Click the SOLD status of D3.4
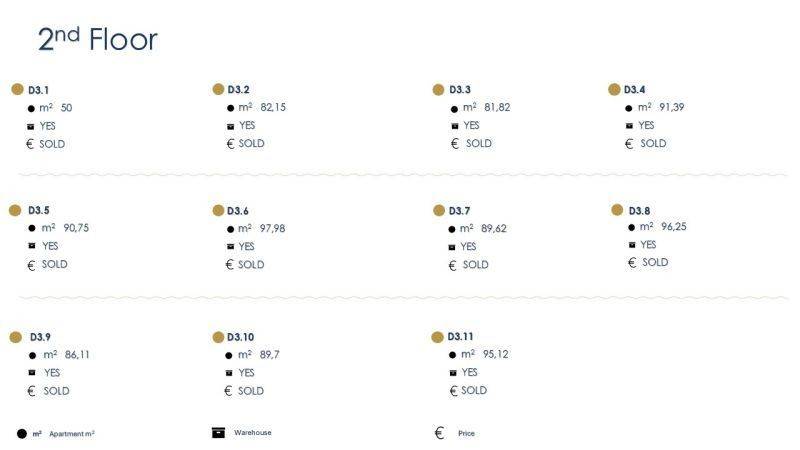The image size is (800, 450). pos(653,143)
